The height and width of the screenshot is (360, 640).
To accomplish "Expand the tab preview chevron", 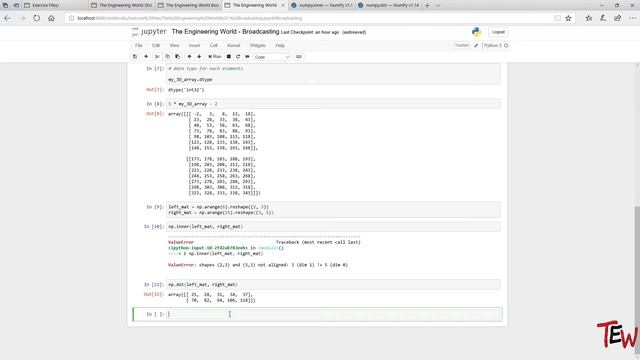I will 438,5.
